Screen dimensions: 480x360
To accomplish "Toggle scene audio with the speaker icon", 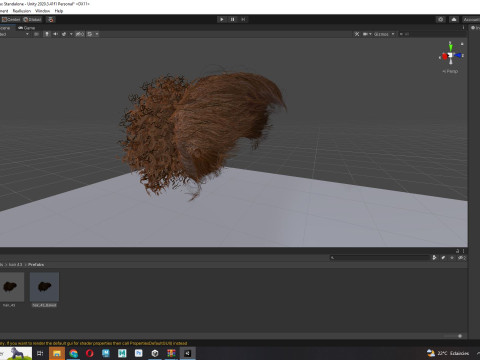I will (55, 34).
